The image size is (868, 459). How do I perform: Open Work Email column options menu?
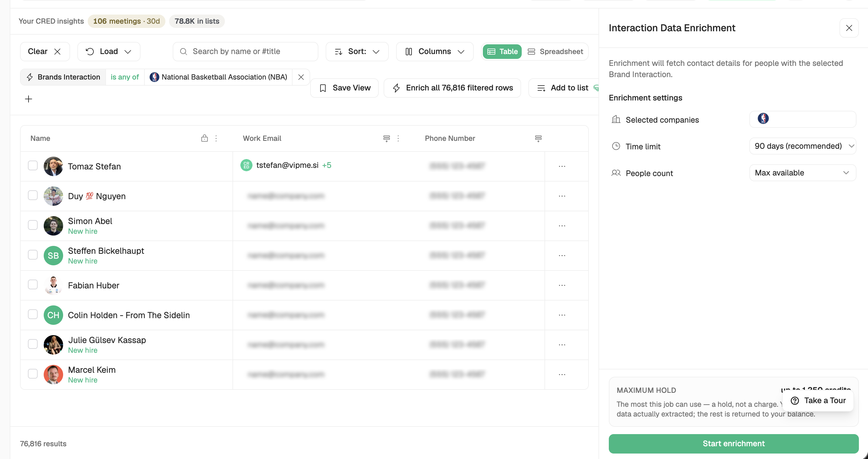click(398, 138)
